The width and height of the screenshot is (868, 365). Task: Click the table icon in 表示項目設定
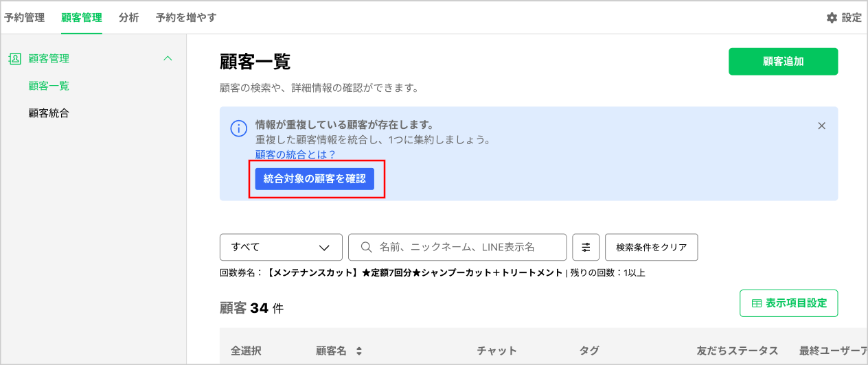click(x=757, y=303)
